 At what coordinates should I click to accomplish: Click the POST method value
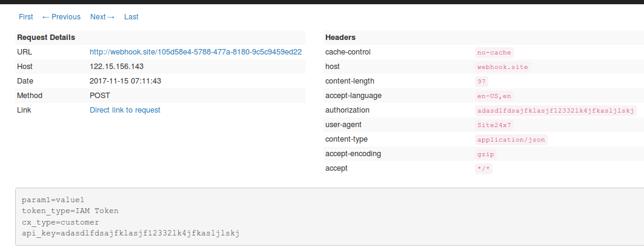[x=100, y=96]
